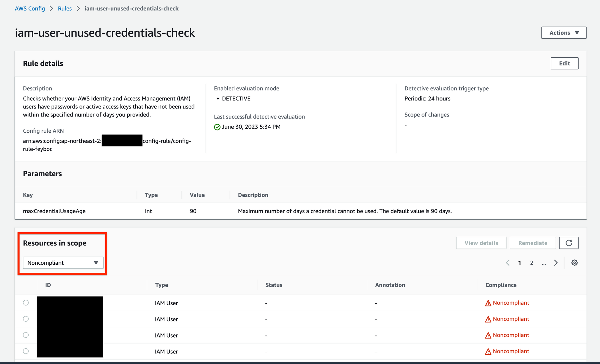Viewport: 600px width, 364px height.
Task: Click IAM User type in first resource row
Action: [x=166, y=303]
